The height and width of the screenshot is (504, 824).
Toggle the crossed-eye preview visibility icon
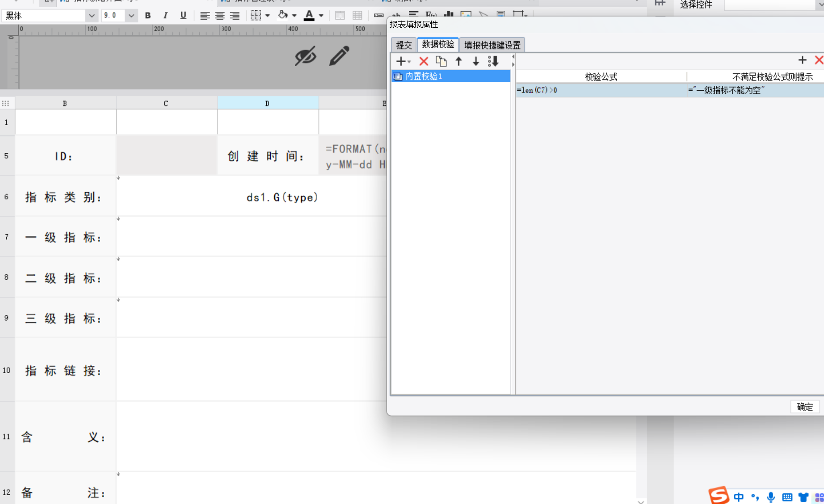click(x=306, y=56)
